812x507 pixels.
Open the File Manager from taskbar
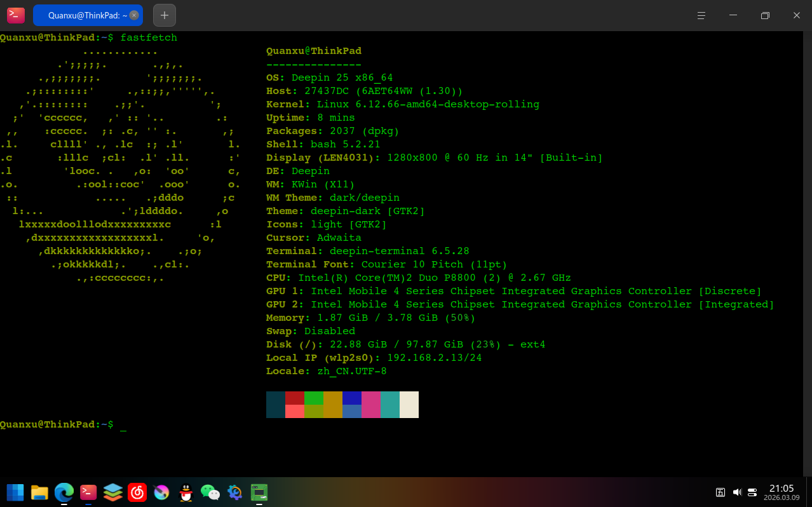pyautogui.click(x=39, y=492)
